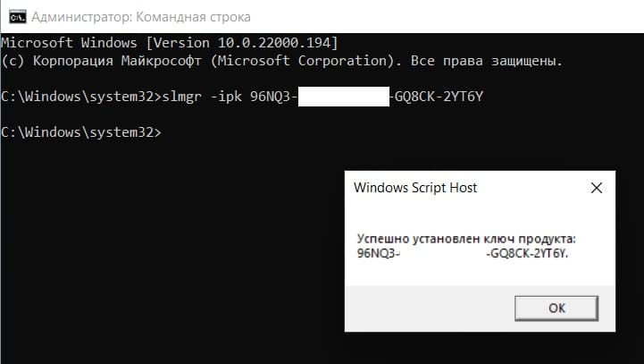Click the Администратор: Командная строка title bar text
Screen dimensions: 644x364
point(141,17)
